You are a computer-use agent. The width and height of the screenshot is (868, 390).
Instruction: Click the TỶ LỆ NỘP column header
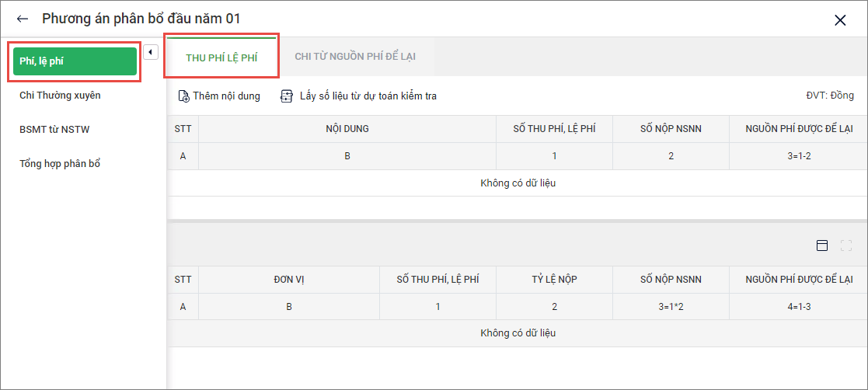[x=554, y=280]
